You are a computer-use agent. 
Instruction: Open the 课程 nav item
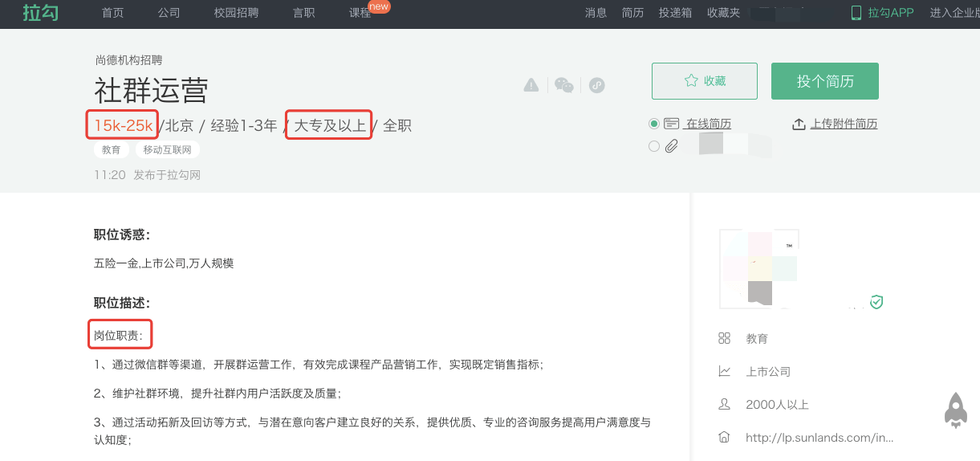point(360,13)
